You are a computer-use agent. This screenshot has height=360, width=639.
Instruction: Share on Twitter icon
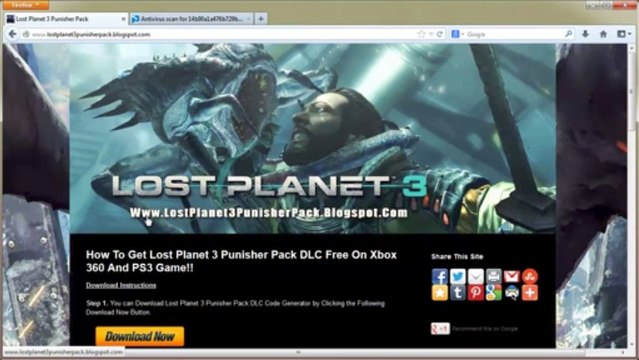click(458, 276)
